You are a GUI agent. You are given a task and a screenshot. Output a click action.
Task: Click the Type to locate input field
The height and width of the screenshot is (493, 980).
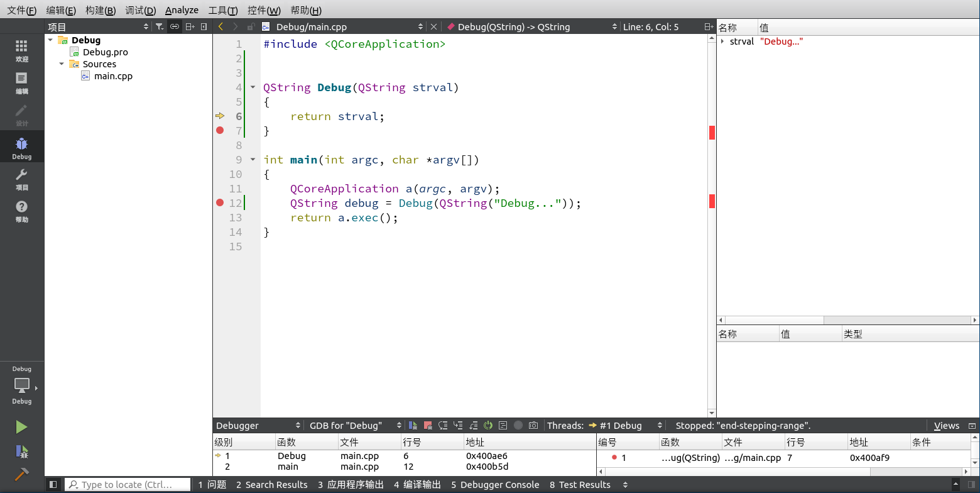[128, 484]
